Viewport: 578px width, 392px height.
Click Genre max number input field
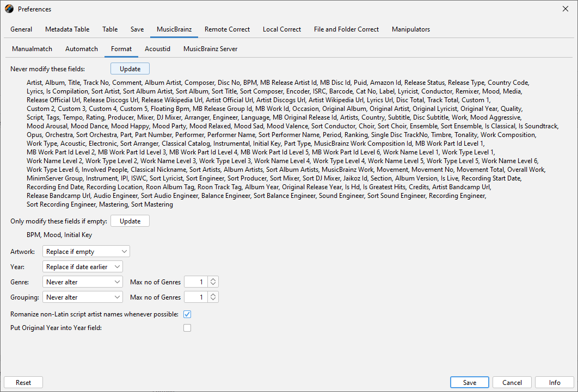click(x=196, y=282)
